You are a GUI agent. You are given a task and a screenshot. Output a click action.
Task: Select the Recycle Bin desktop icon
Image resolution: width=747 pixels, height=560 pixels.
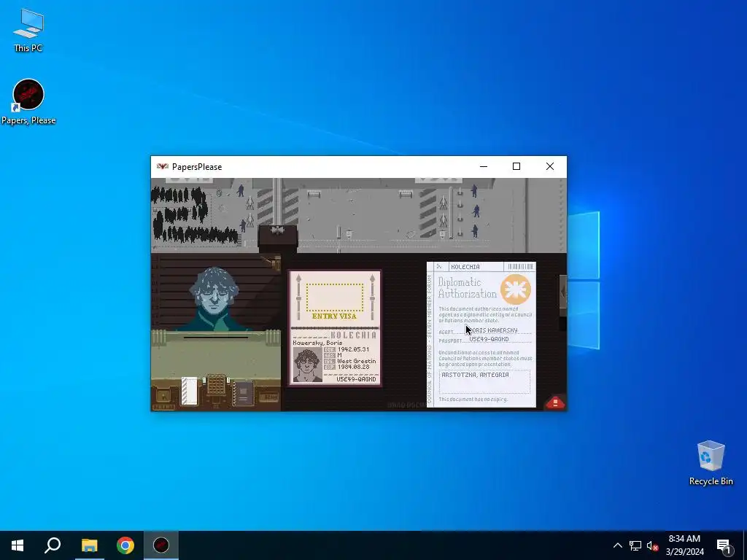[711, 463]
